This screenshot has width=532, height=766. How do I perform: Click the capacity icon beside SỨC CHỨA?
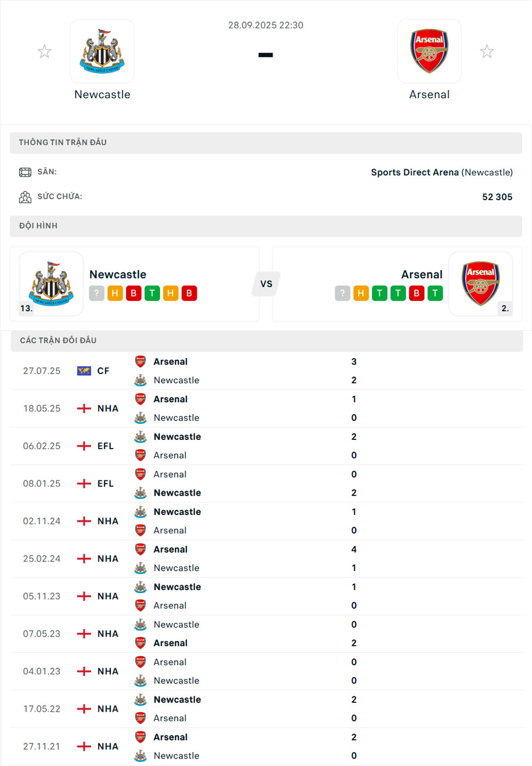click(25, 196)
